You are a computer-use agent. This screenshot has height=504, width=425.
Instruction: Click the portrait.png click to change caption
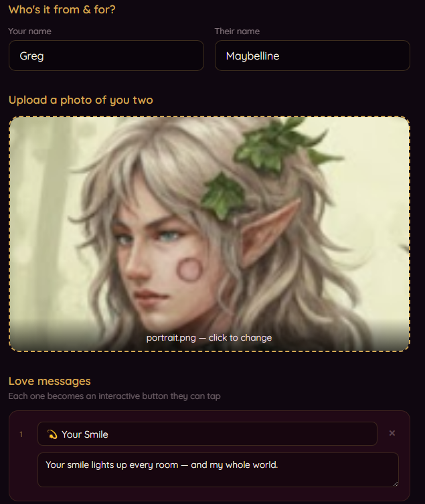[x=209, y=338]
